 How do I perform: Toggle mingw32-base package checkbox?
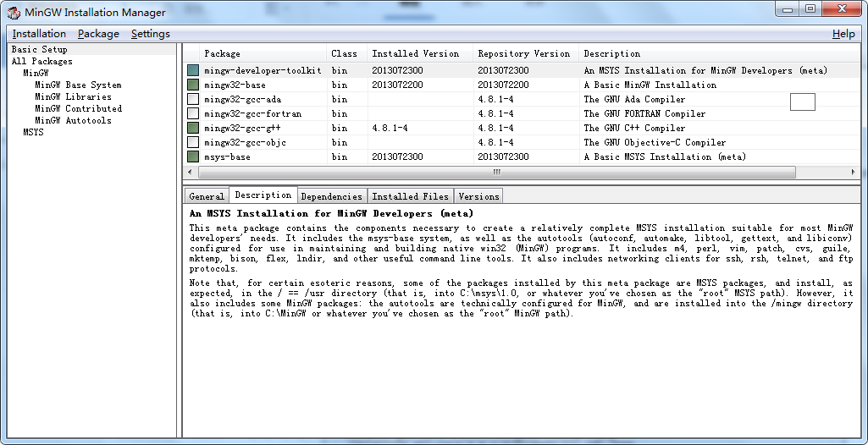[192, 85]
